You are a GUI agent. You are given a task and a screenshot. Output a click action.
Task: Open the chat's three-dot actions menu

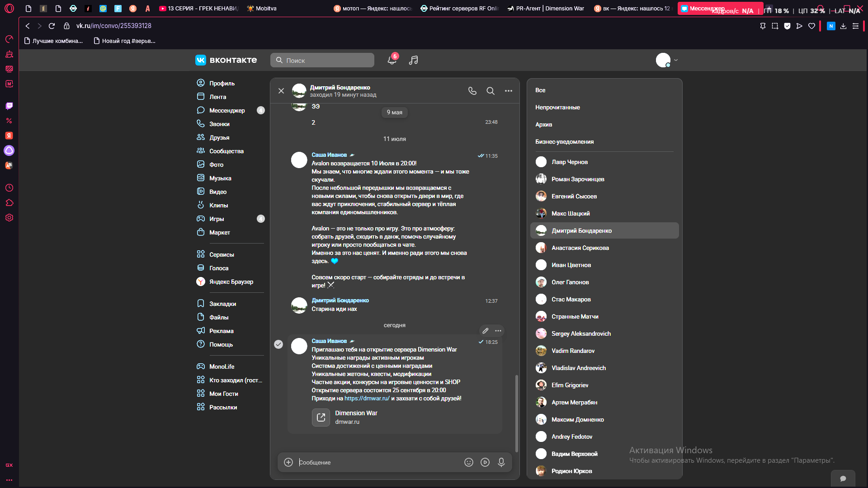coord(509,91)
